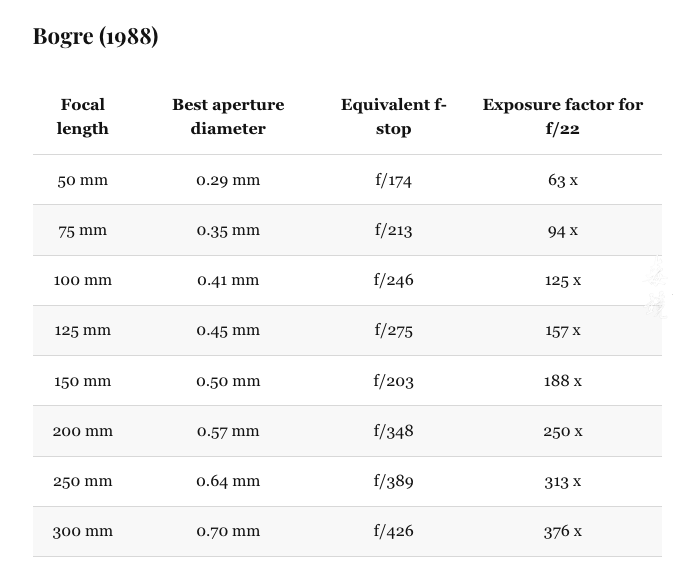Select the f/275 f-stop cell

(x=393, y=330)
